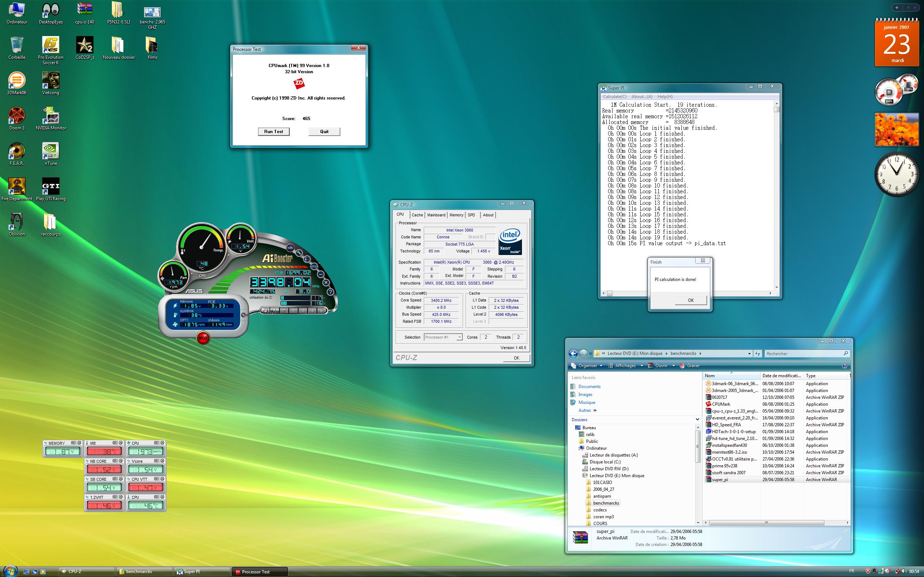924x577 pixels.
Task: Click the Explorer refresh arrows button
Action: [x=758, y=353]
